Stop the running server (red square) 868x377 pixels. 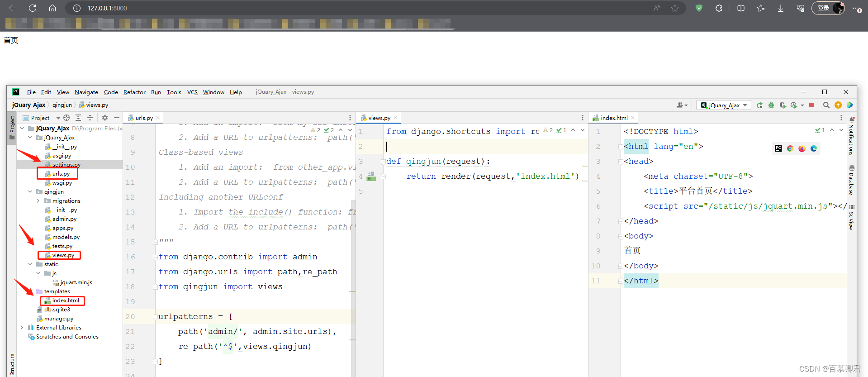point(811,105)
